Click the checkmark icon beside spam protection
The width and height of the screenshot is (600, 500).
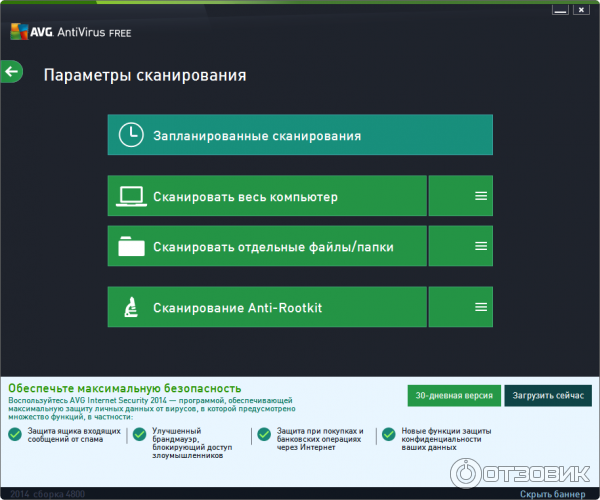coord(14,434)
